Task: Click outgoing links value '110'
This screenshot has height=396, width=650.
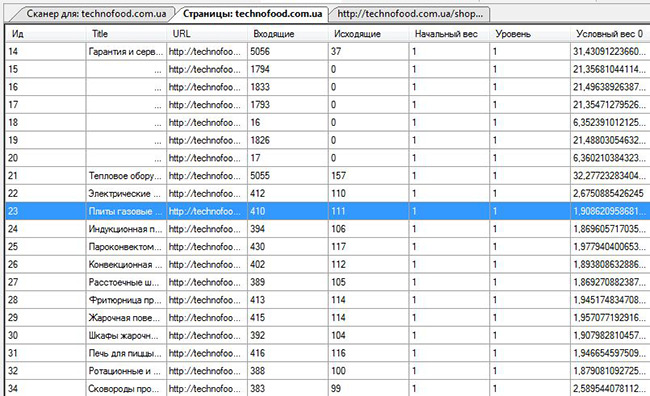Action: pos(369,194)
